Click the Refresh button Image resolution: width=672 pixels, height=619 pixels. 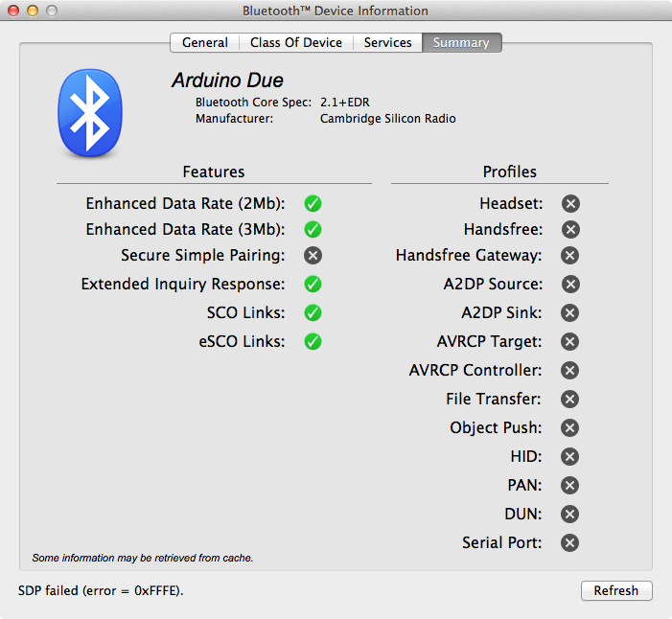[x=616, y=590]
